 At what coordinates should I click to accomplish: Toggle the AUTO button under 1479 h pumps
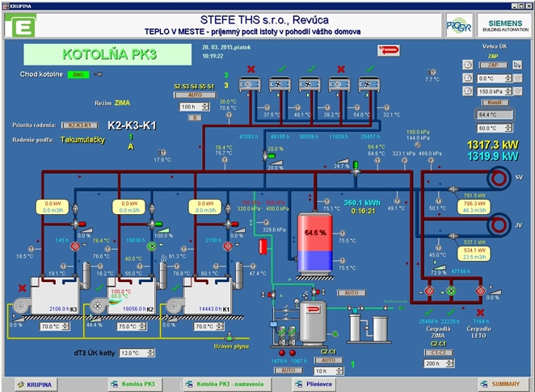coord(289,370)
